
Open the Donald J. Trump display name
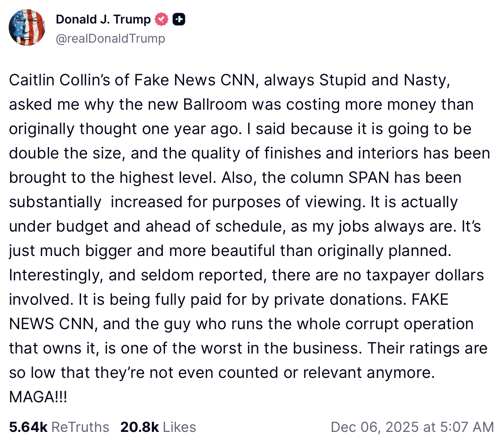pyautogui.click(x=103, y=20)
